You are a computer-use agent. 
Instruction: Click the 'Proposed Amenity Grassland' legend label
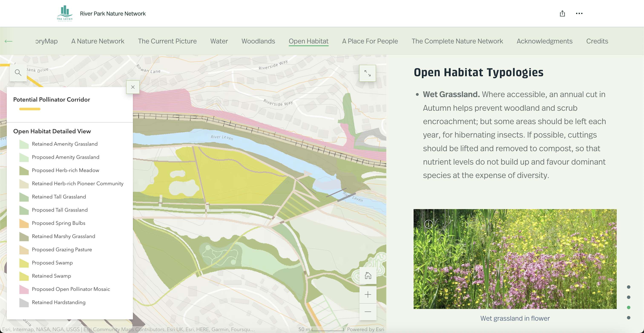66,157
